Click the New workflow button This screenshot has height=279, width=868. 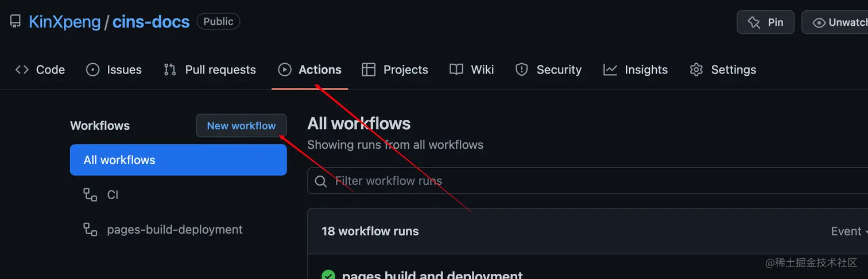241,126
